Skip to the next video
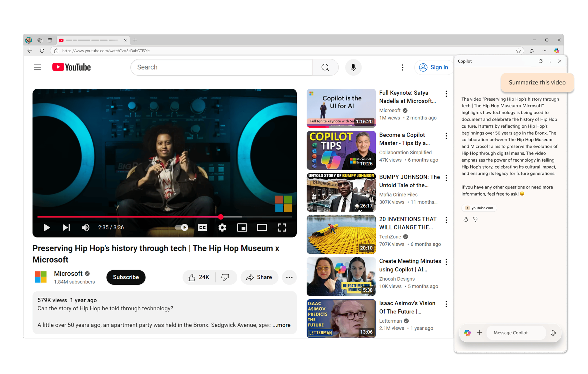 66,227
